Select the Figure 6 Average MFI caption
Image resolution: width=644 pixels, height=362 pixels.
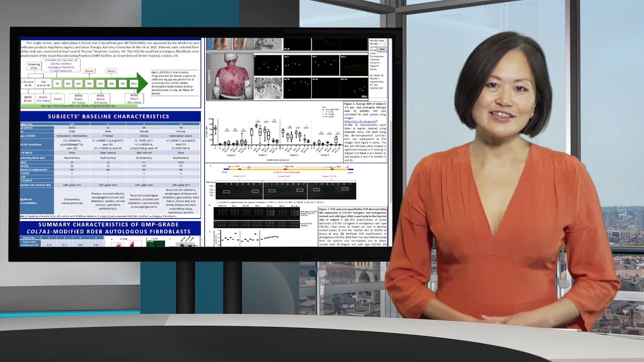pyautogui.click(x=366, y=131)
